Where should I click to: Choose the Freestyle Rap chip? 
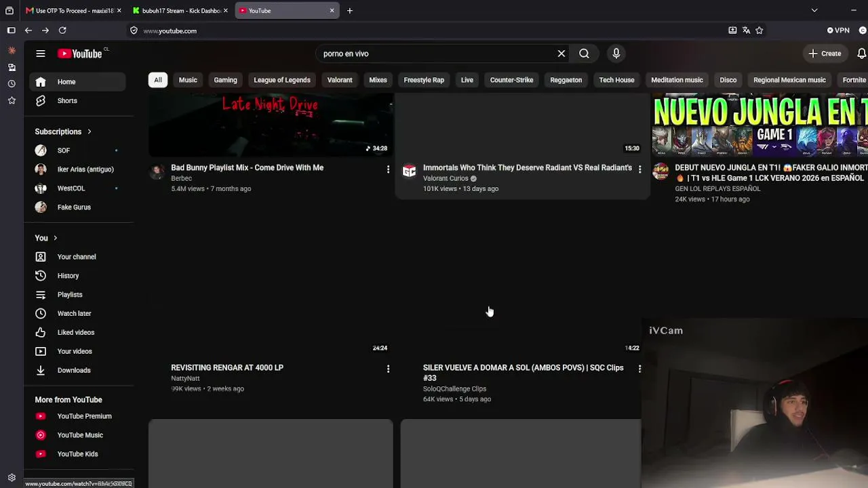(424, 80)
